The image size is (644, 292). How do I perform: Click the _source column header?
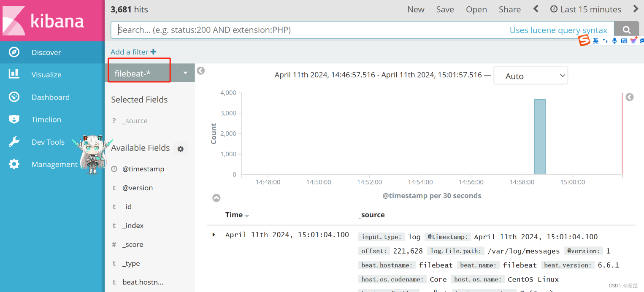[371, 215]
